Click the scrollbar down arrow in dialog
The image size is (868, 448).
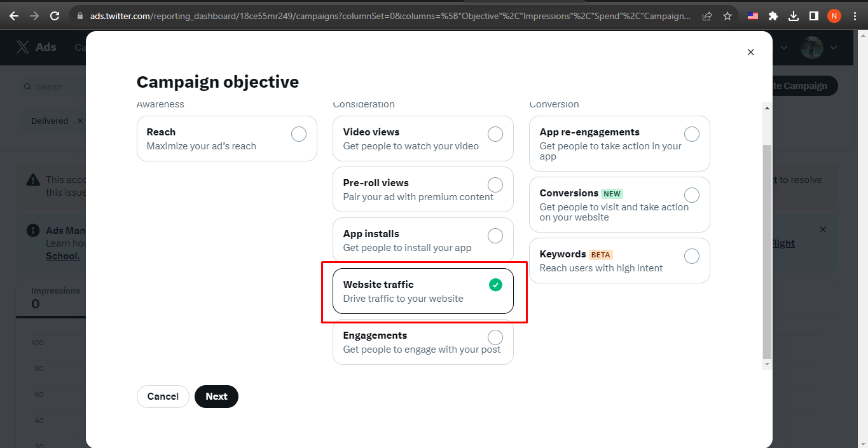(x=767, y=364)
